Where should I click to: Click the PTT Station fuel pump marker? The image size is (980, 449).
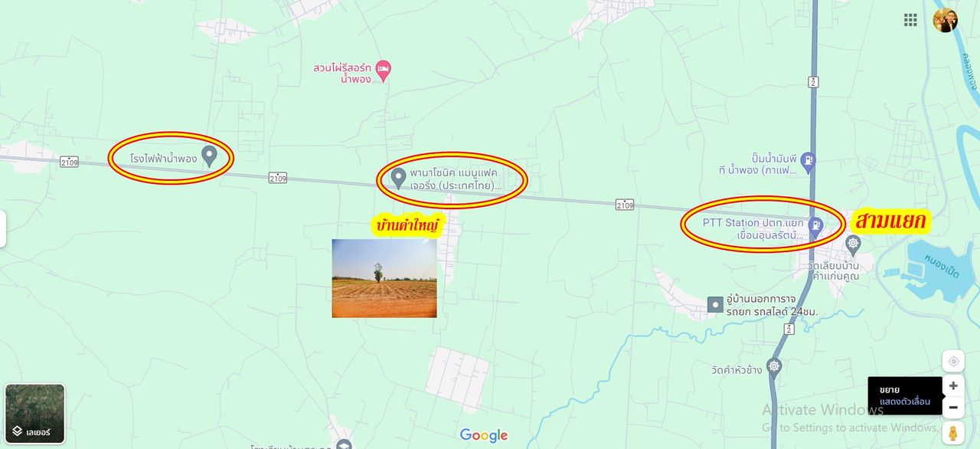pos(817,225)
